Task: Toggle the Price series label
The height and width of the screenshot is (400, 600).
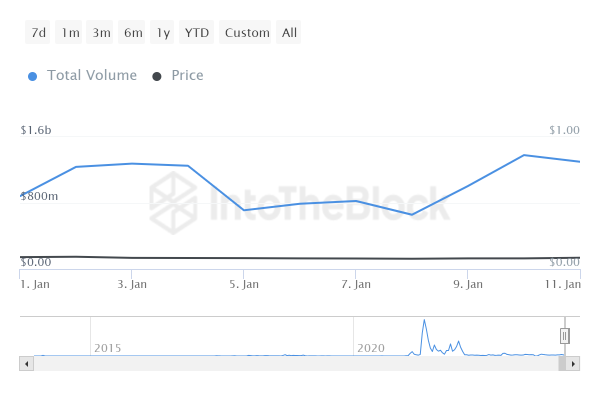Action: 187,76
